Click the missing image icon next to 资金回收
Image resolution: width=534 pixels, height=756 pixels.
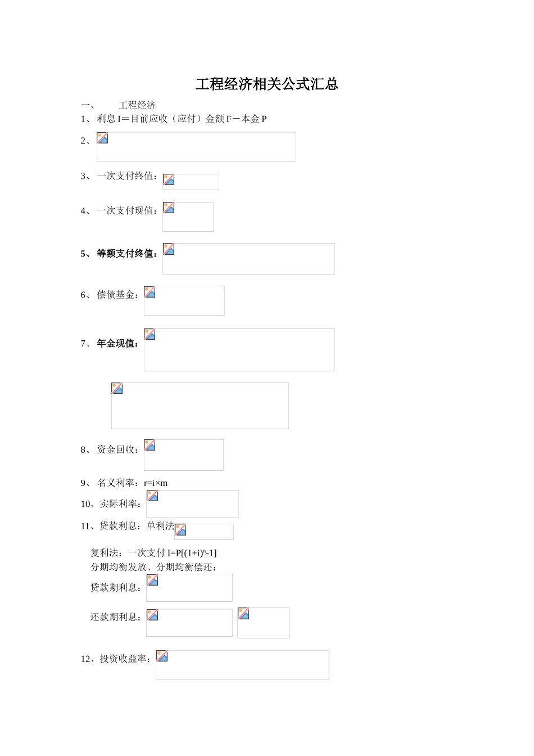point(150,445)
